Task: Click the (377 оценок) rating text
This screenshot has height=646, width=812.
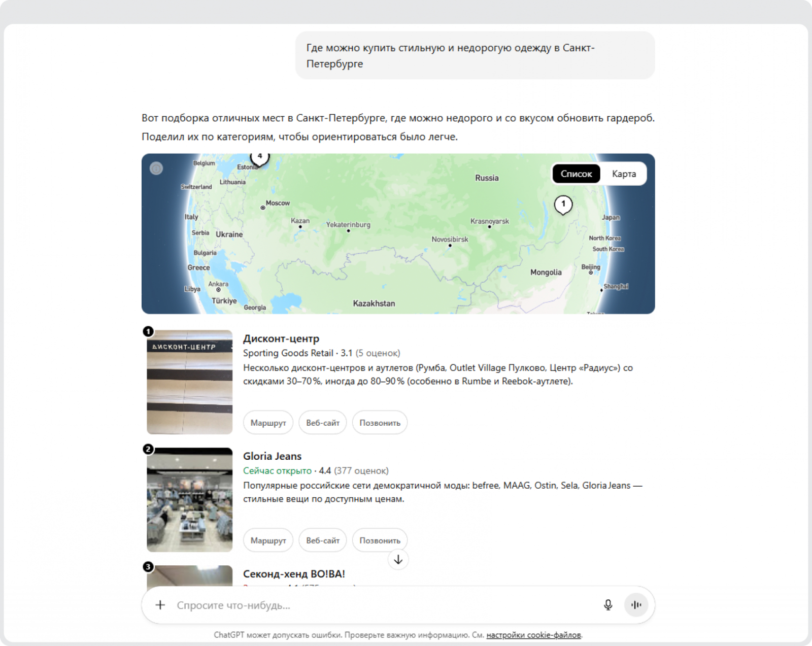Action: pos(361,471)
